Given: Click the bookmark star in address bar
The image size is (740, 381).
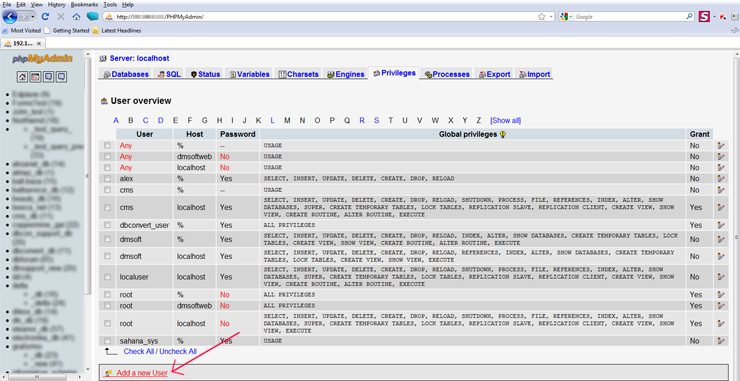Looking at the screenshot, I should coord(541,17).
